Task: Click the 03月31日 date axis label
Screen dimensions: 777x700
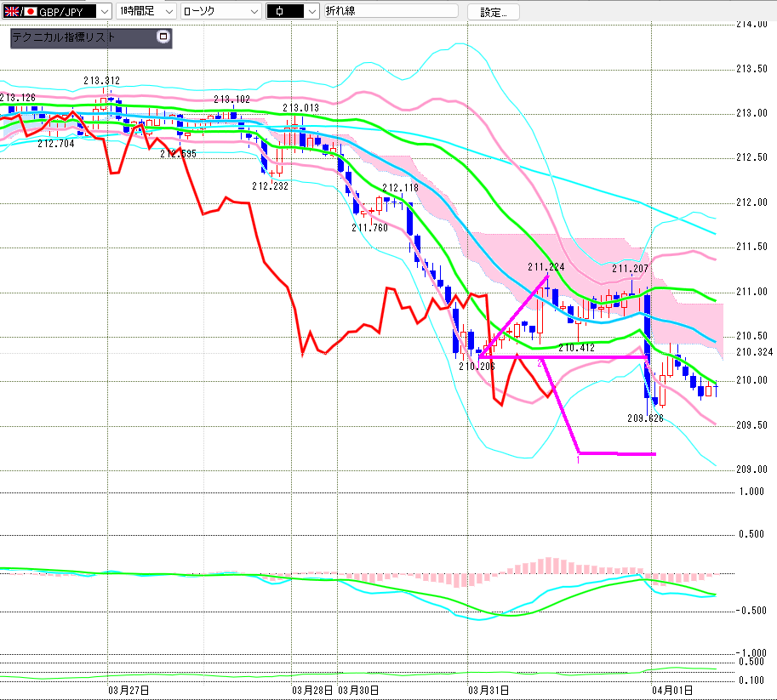Action: [x=488, y=688]
